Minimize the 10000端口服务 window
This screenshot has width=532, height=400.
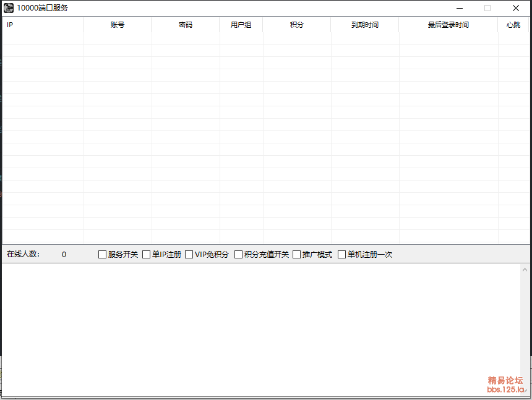(459, 8)
